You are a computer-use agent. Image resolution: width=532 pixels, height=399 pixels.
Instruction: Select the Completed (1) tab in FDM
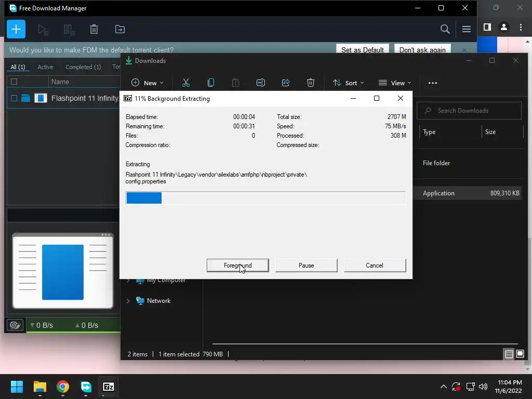coord(83,67)
